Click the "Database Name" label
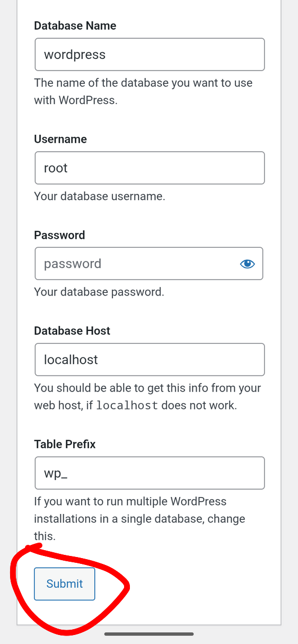Image resolution: width=298 pixels, height=644 pixels. [75, 25]
